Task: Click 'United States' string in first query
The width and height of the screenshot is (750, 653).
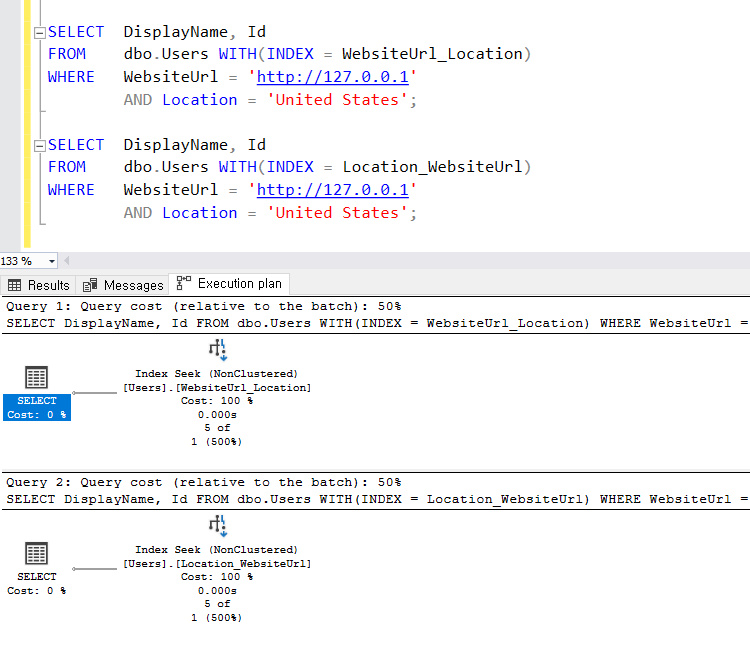Action: [337, 100]
